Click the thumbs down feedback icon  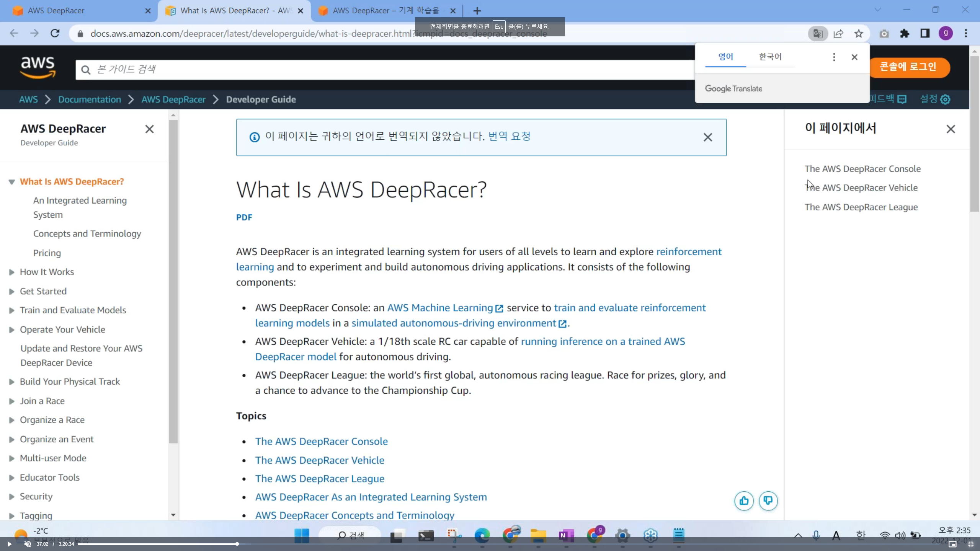tap(768, 500)
